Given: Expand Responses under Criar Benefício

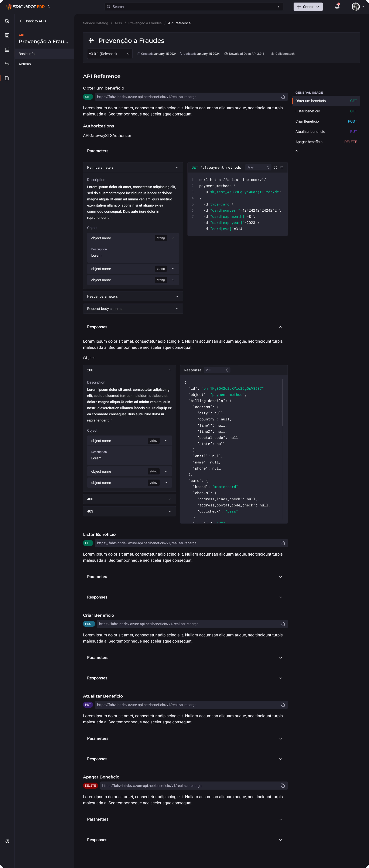Looking at the screenshot, I should tap(185, 678).
